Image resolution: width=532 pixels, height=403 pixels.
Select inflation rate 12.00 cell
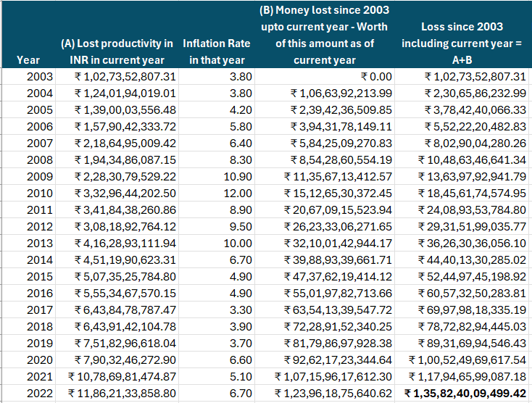click(217, 194)
